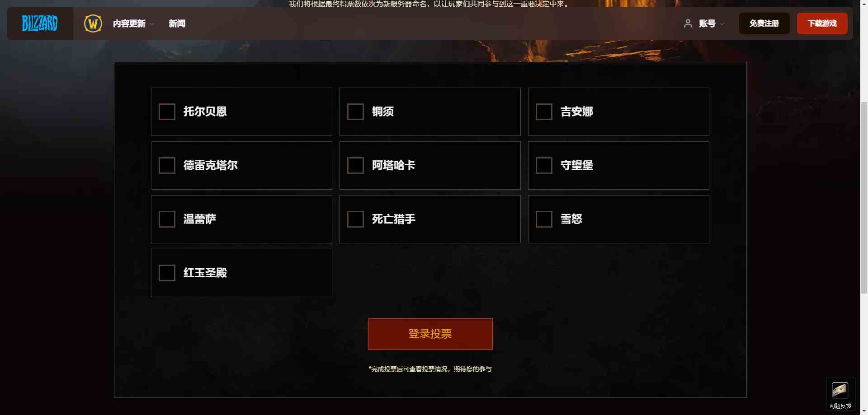The image size is (868, 415).
Task: Open the World of Warcraft icon
Action: click(93, 23)
